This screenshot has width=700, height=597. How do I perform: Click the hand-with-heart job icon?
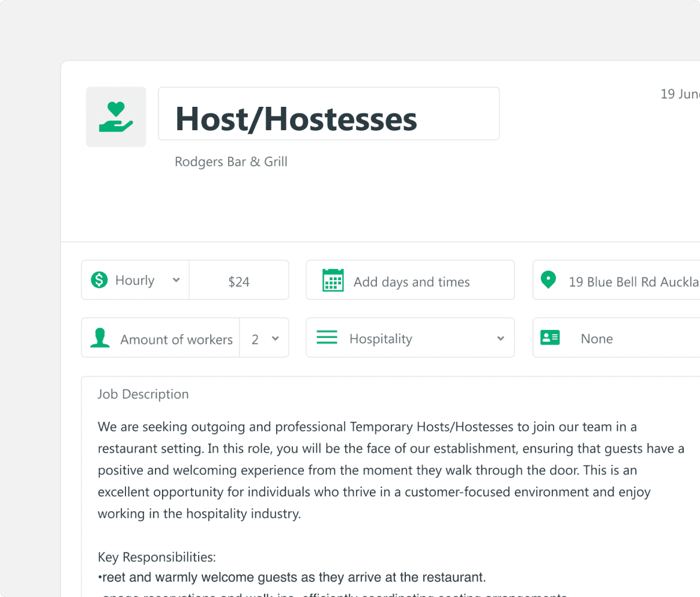coord(116,117)
